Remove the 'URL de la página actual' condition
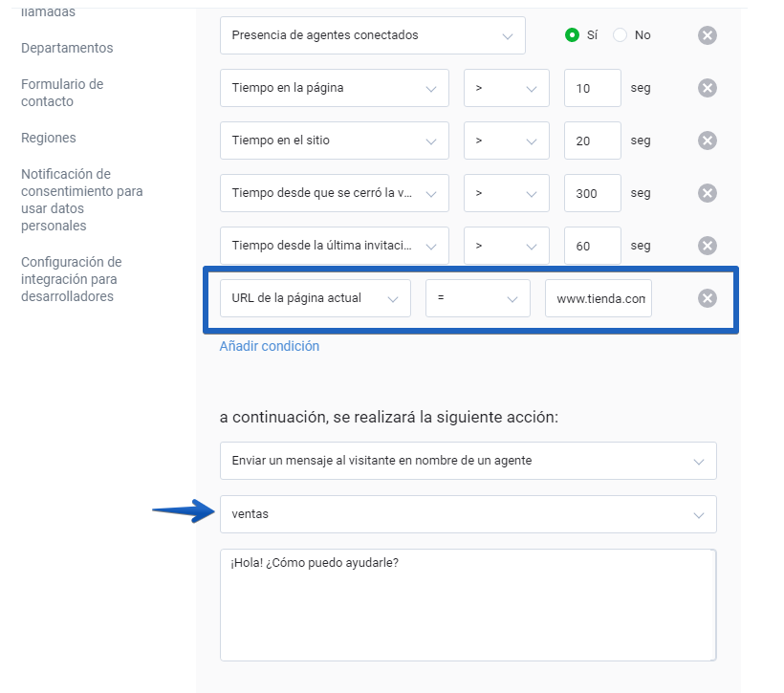The image size is (784, 693). click(707, 298)
